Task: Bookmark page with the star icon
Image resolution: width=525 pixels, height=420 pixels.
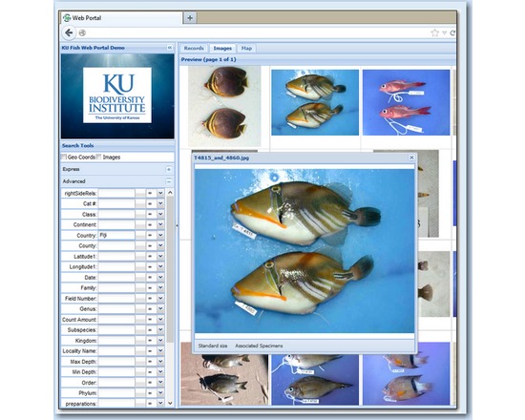Action: 434,32
